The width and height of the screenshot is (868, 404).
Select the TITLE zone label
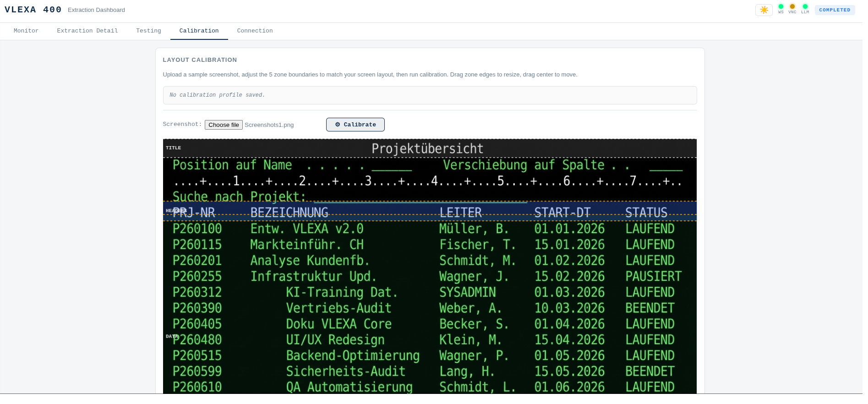tap(173, 147)
